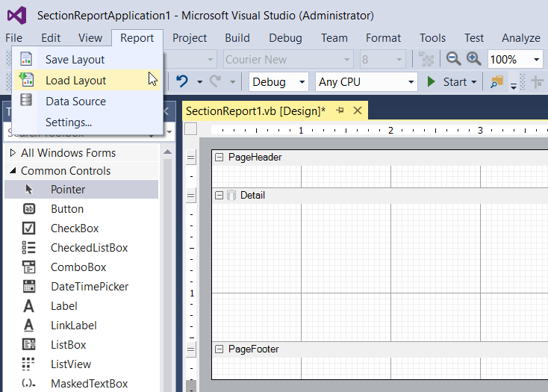Open the Team menu
Image resolution: width=548 pixels, height=392 pixels.
[334, 38]
